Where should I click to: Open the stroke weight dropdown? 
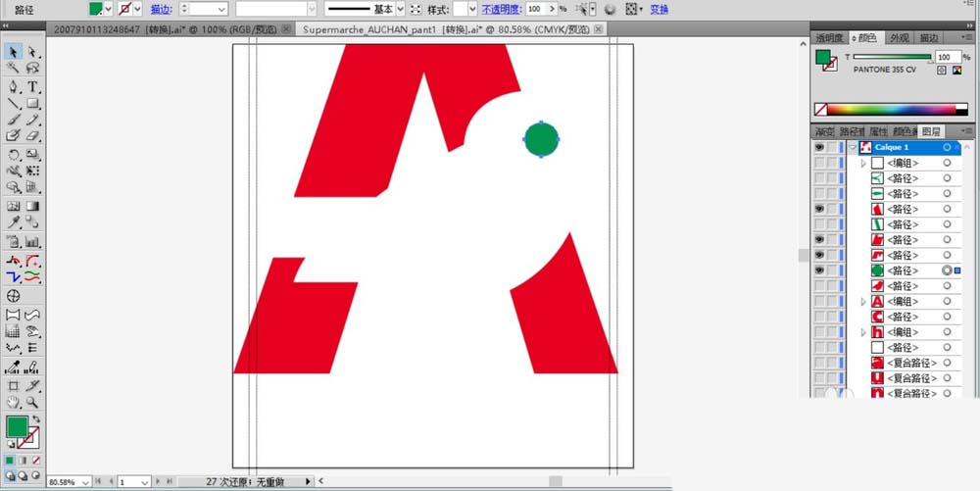tap(221, 9)
